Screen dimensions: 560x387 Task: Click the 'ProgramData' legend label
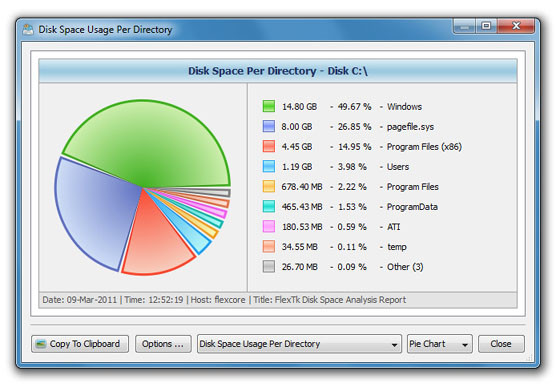412,207
